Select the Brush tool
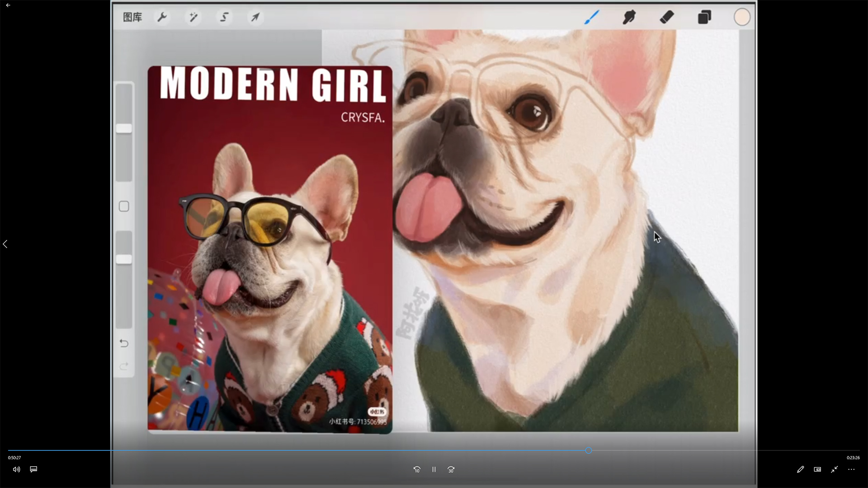Viewport: 868px width, 488px height. [592, 17]
